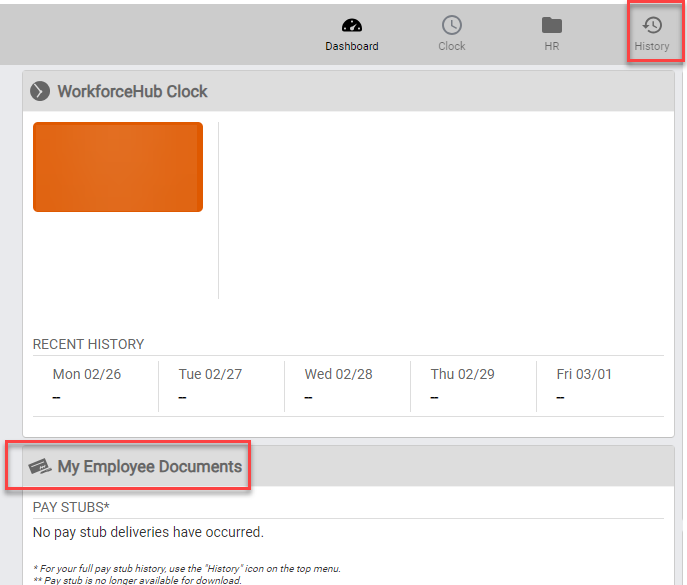Open the History icon in top menu
The width and height of the screenshot is (687, 585).
(652, 25)
